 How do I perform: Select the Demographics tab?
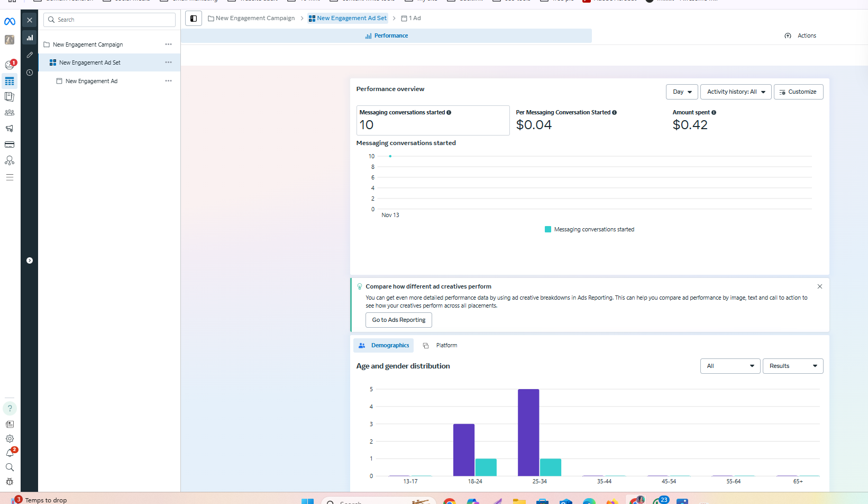click(384, 345)
